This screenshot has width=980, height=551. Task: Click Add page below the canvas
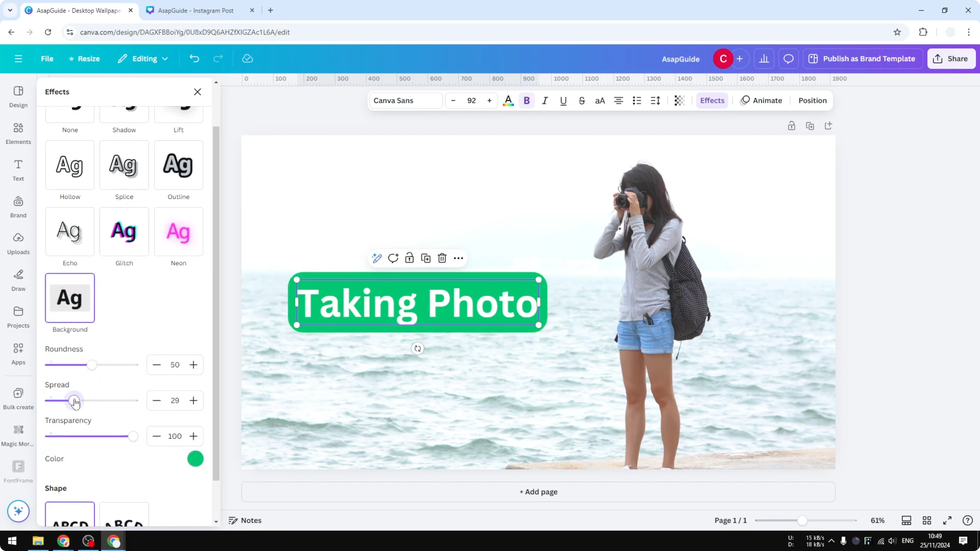[x=538, y=492]
